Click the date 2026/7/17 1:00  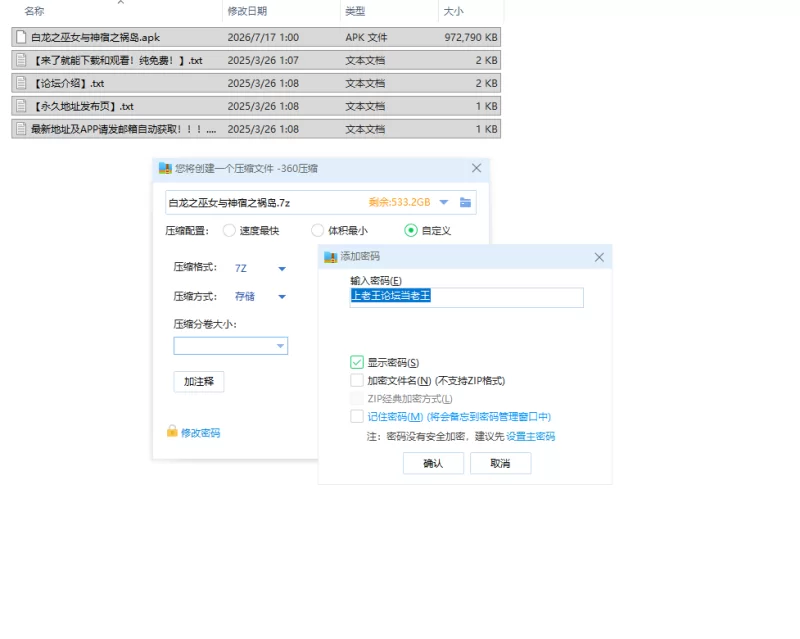pos(263,37)
